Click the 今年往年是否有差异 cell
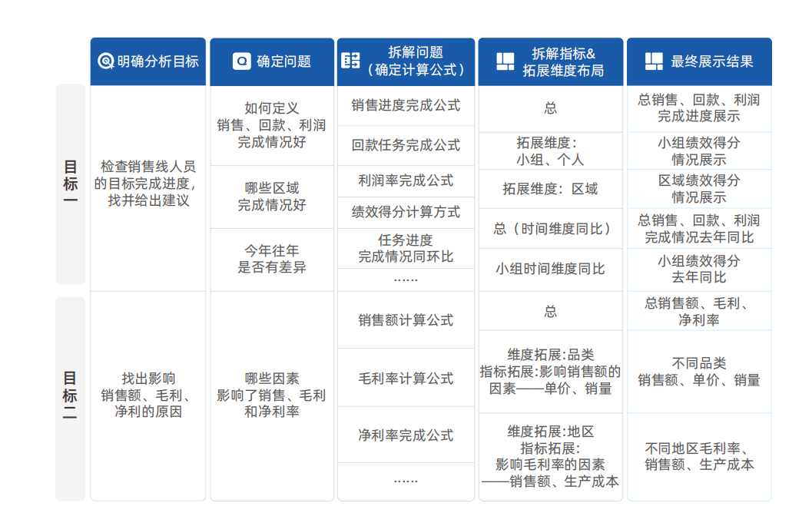Viewport: 812px width, 526px height. click(272, 260)
